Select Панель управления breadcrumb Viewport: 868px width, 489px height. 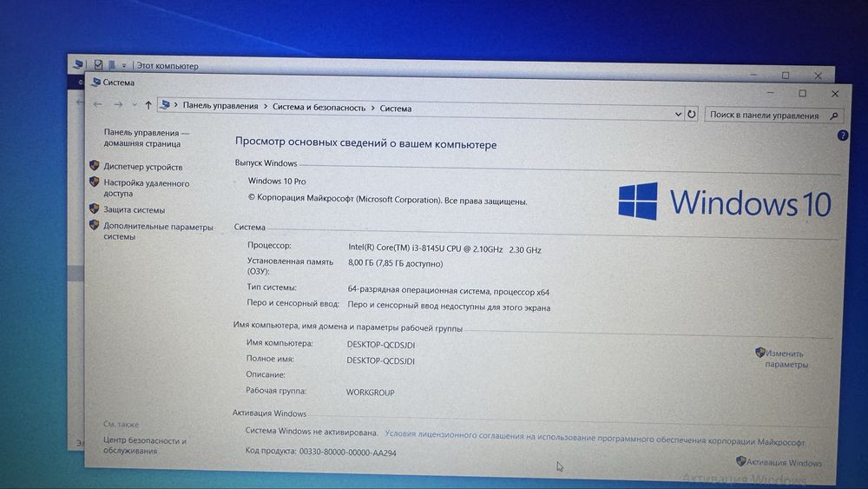coord(220,106)
